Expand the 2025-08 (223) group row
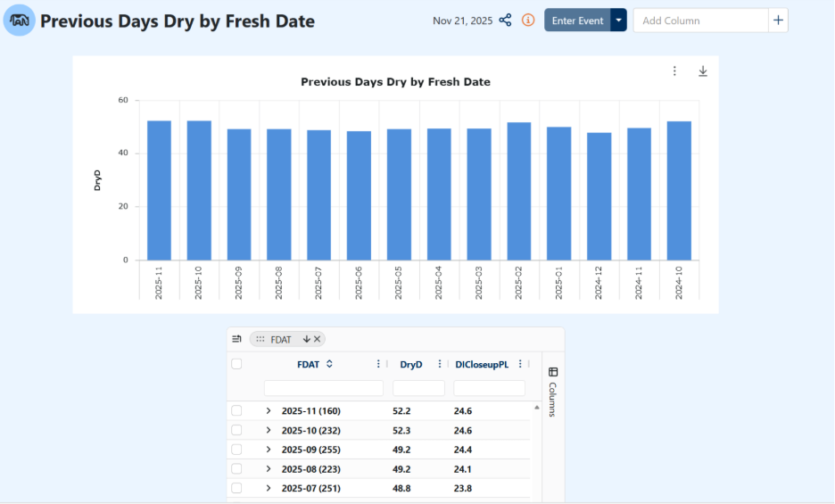The width and height of the screenshot is (835, 504). 268,469
